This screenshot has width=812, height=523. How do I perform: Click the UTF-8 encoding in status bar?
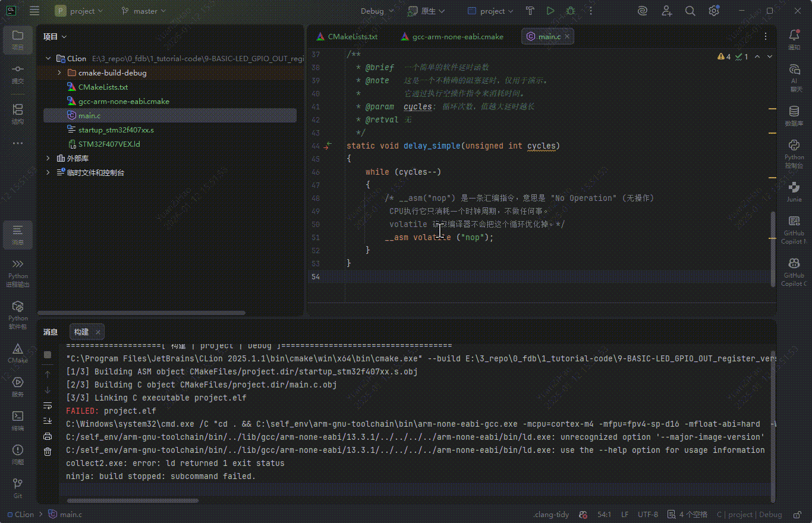coord(647,515)
